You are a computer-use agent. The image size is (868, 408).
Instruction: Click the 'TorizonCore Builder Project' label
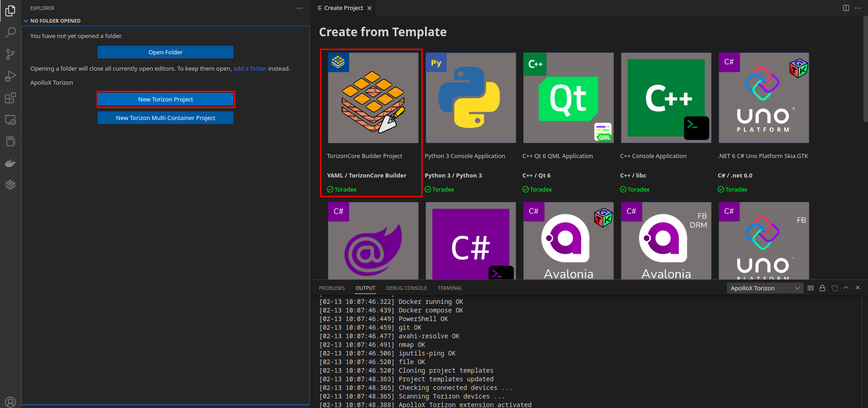tap(365, 156)
